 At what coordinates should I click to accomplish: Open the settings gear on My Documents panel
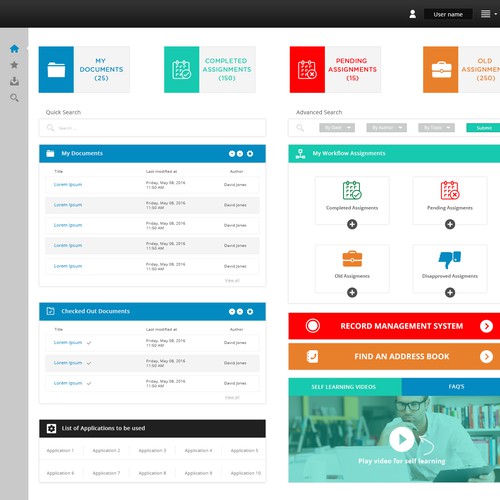pos(250,154)
